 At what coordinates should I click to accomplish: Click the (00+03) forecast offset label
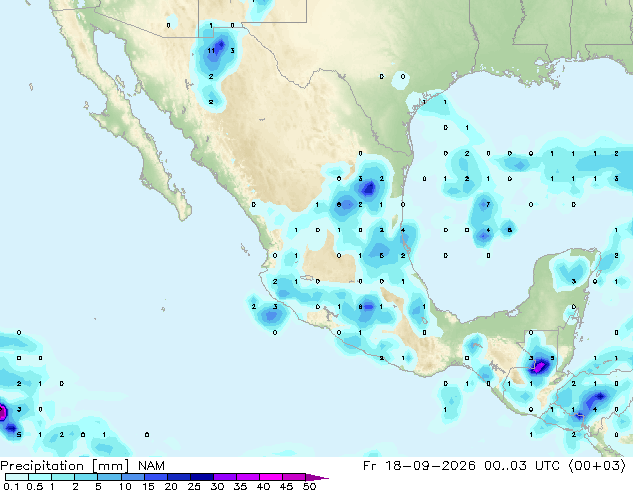click(596, 466)
